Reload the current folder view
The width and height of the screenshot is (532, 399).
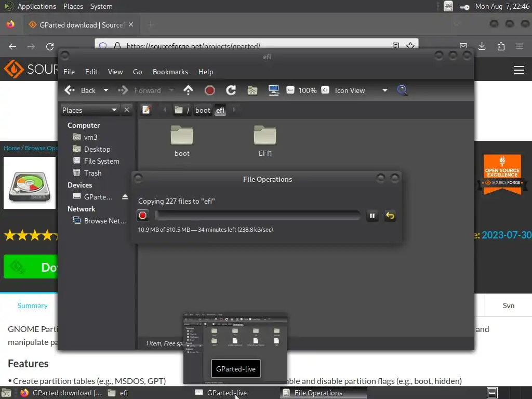231,90
